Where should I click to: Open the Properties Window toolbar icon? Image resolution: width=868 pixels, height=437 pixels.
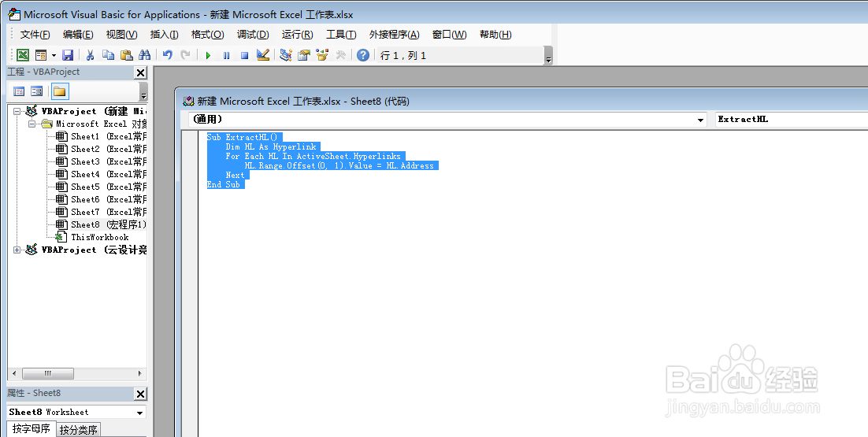pyautogui.click(x=304, y=55)
